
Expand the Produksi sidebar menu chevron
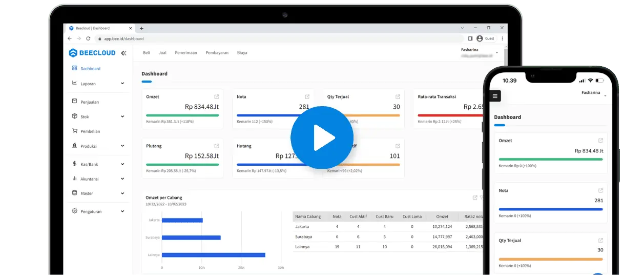[122, 146]
